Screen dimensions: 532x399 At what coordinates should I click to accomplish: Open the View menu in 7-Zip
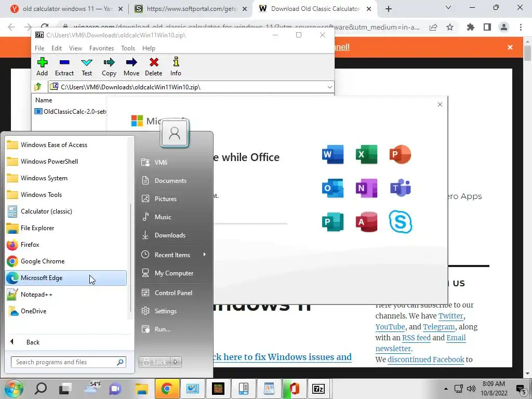coord(75,48)
